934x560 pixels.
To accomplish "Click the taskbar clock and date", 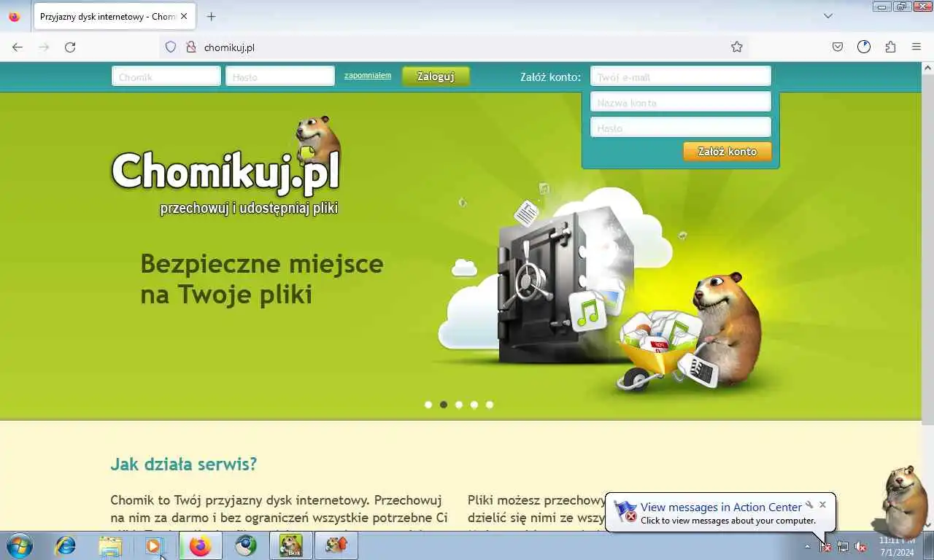I will pyautogui.click(x=897, y=546).
